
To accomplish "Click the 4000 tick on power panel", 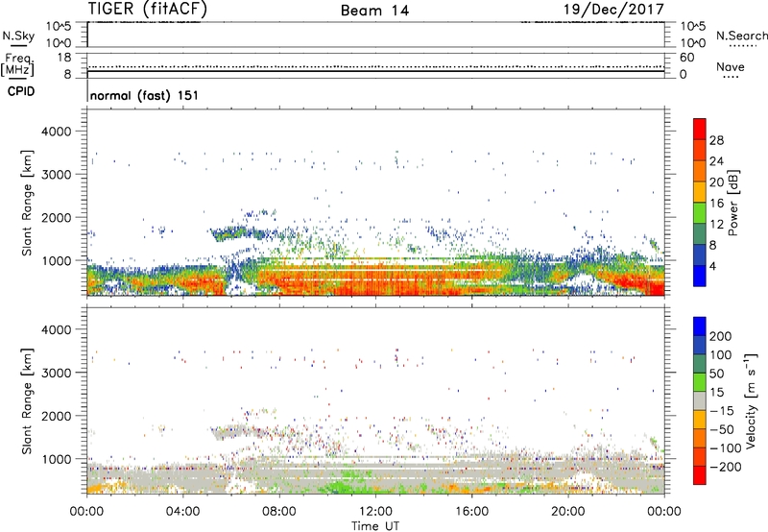I will pyautogui.click(x=56, y=132).
